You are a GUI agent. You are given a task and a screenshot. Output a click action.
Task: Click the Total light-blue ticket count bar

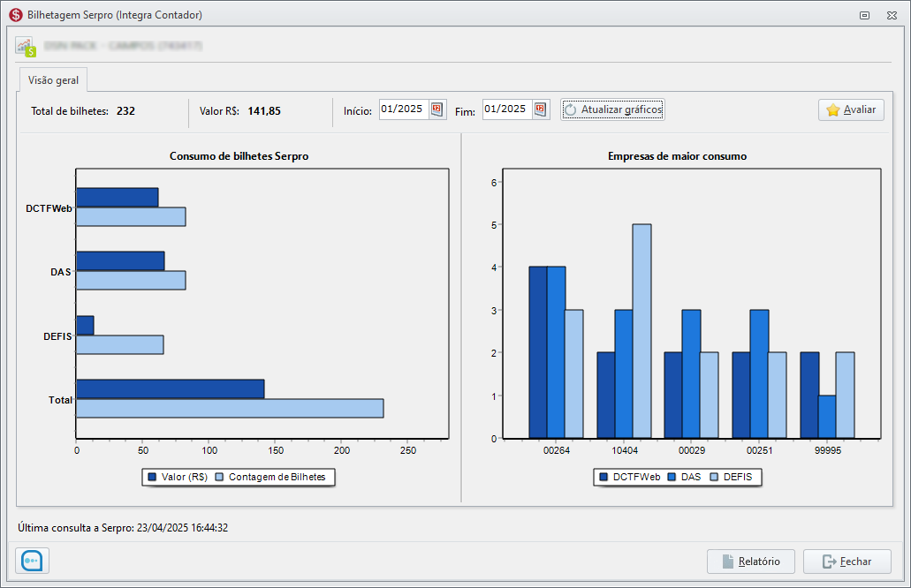pyautogui.click(x=230, y=408)
